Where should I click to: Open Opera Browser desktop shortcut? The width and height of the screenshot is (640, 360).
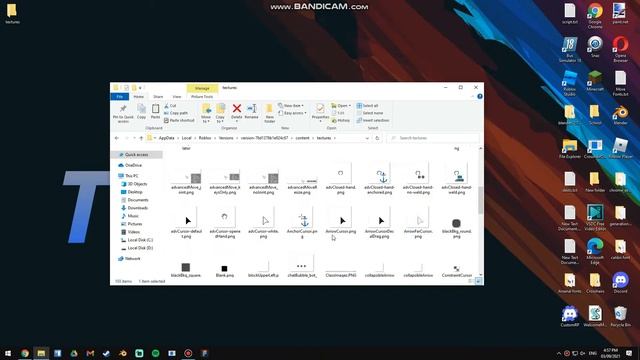(x=620, y=49)
